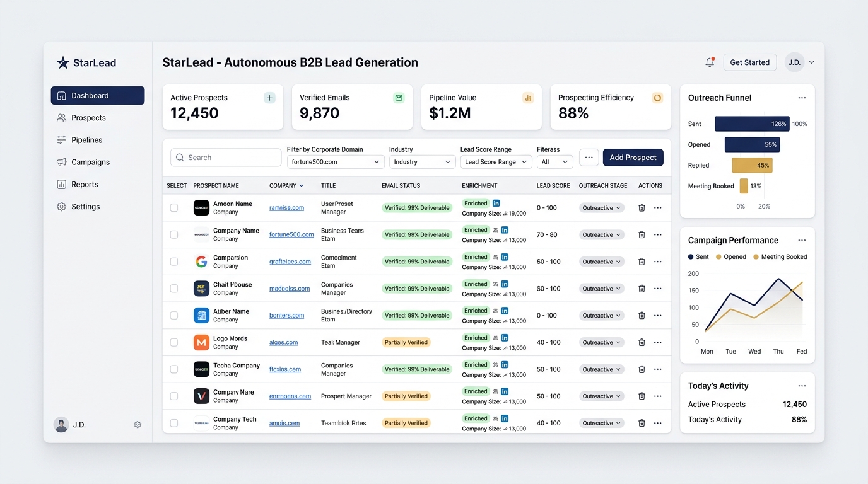Sort by the Company column header
Viewport: 868px width, 484px height.
click(286, 186)
